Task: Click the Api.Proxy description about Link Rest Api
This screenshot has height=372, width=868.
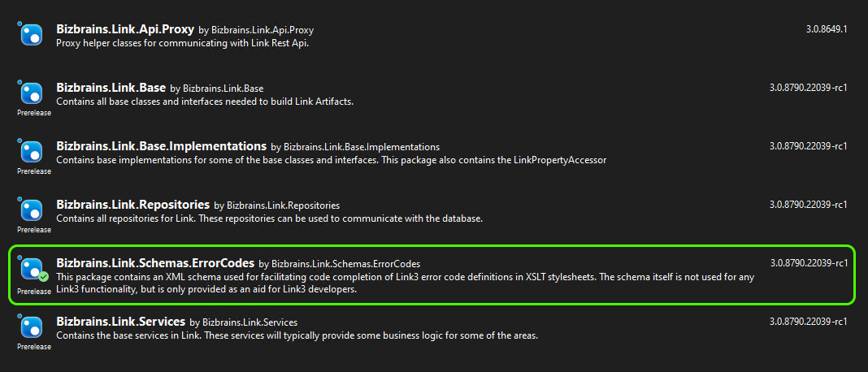Action: (x=183, y=43)
